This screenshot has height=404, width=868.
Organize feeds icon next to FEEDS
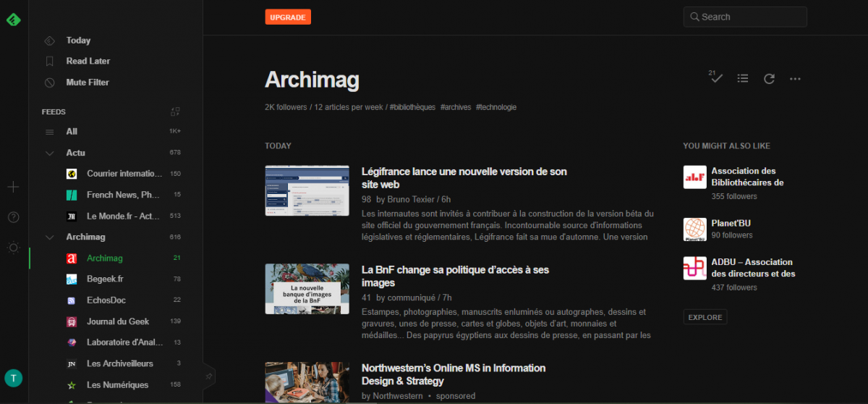[x=175, y=111]
